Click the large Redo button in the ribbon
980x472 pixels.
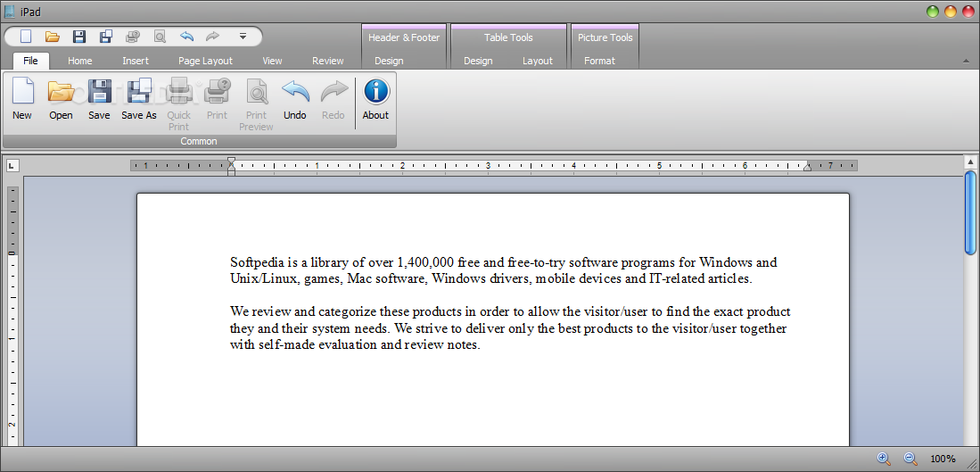[334, 99]
